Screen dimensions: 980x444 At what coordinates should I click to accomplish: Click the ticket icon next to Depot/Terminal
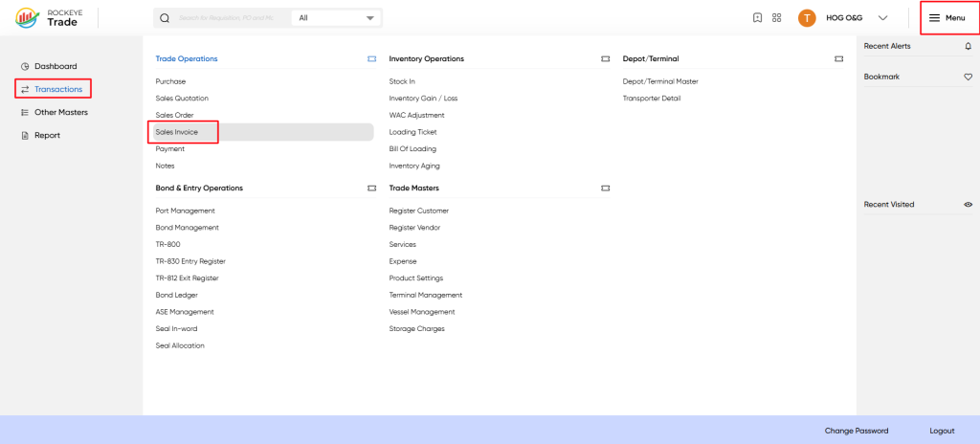pos(838,58)
